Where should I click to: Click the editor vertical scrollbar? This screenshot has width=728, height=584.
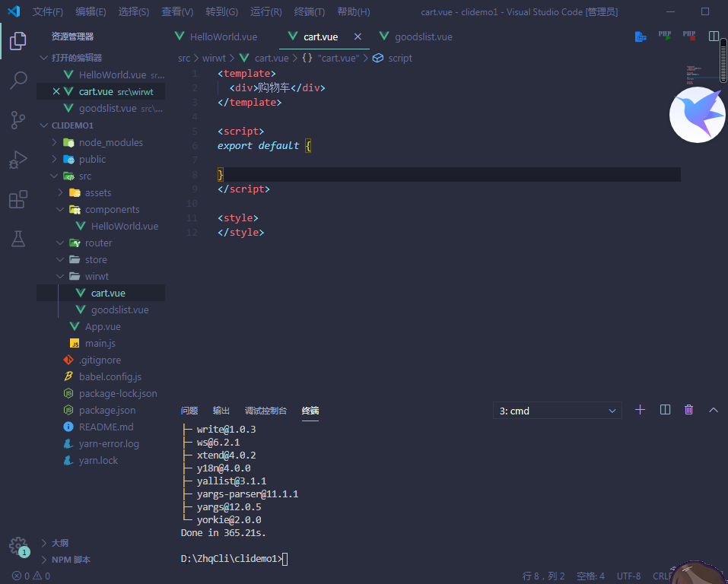point(723,60)
